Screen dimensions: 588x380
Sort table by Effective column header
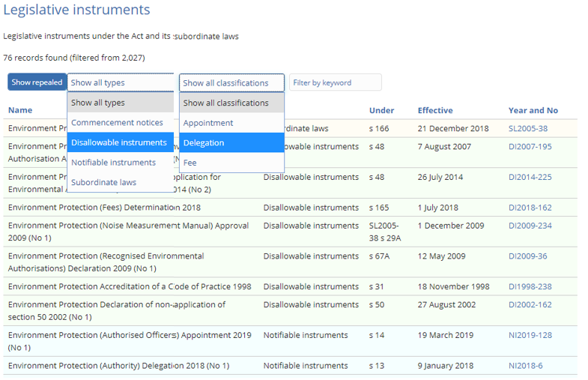[x=435, y=110]
